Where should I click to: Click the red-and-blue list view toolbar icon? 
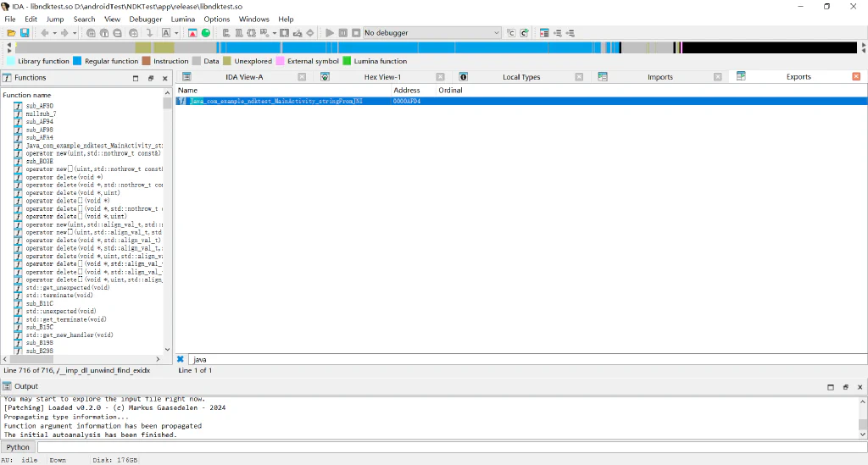coord(544,33)
